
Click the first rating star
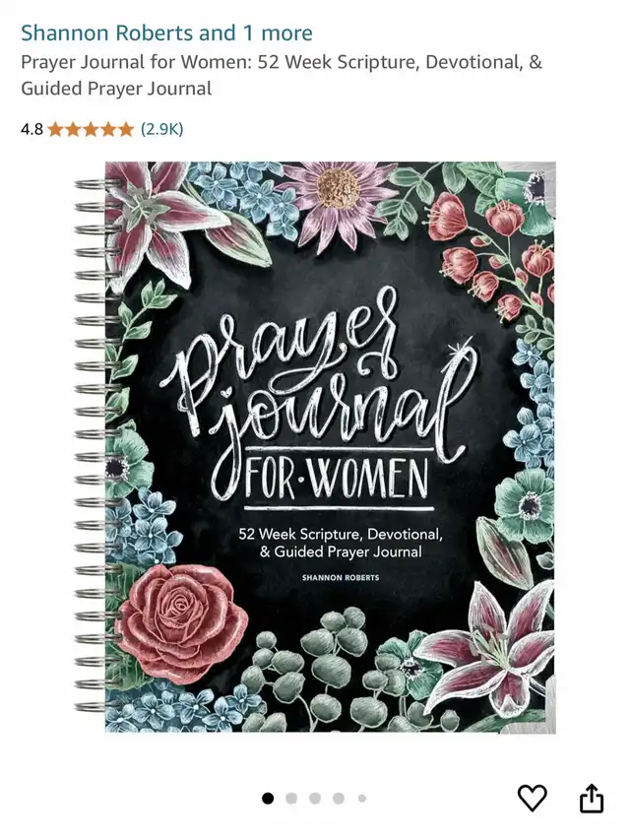55,129
